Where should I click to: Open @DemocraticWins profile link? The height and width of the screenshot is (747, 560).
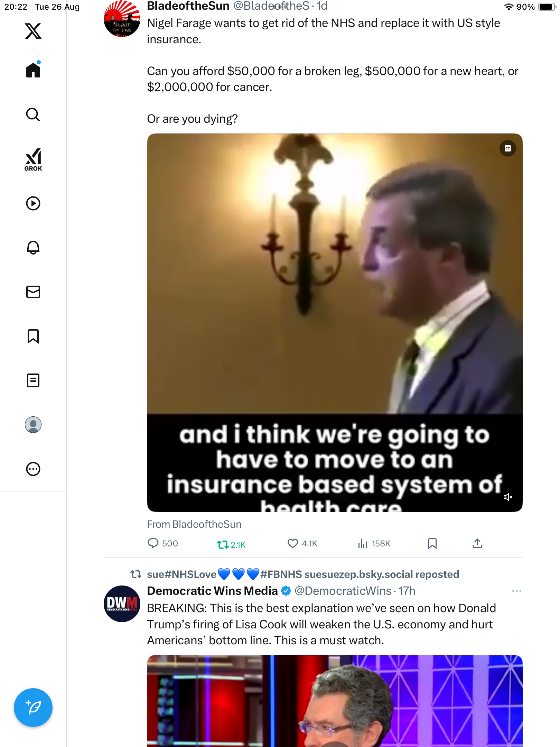343,591
